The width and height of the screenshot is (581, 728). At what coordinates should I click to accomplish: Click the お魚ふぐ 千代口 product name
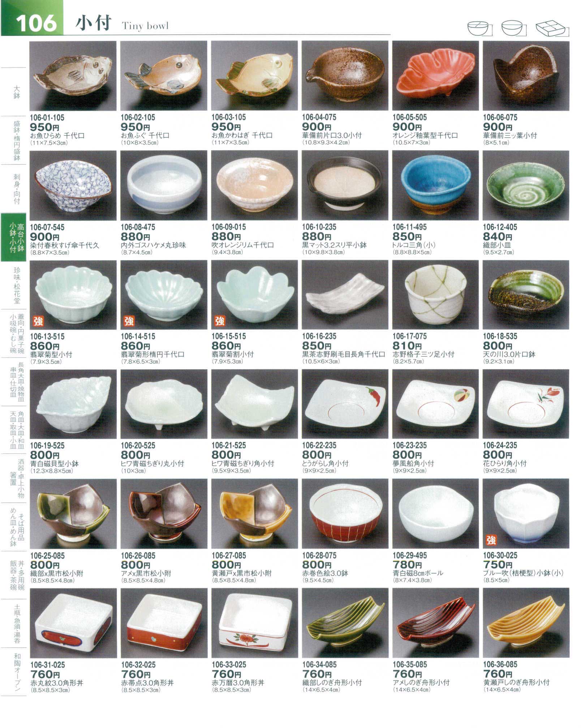[x=145, y=136]
